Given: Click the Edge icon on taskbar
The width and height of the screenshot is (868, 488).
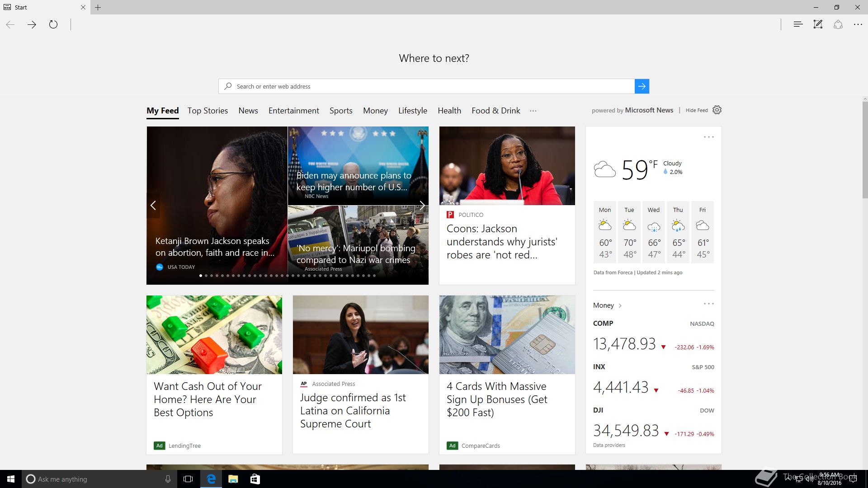Looking at the screenshot, I should click(x=211, y=479).
